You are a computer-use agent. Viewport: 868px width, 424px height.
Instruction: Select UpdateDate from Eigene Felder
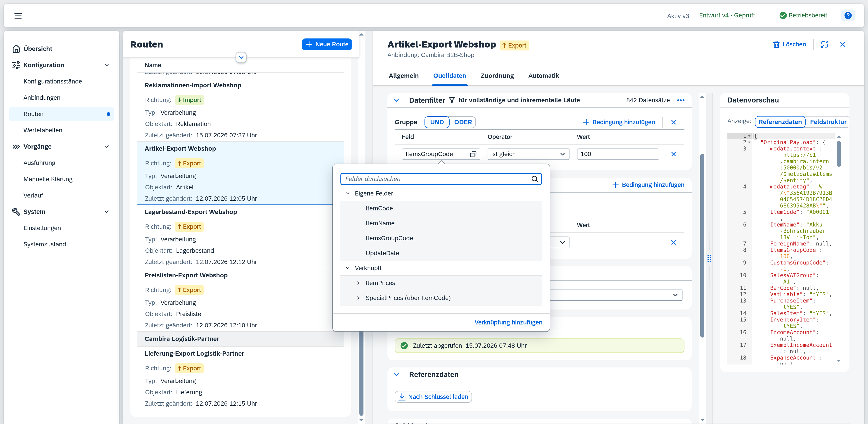[x=441, y=253]
